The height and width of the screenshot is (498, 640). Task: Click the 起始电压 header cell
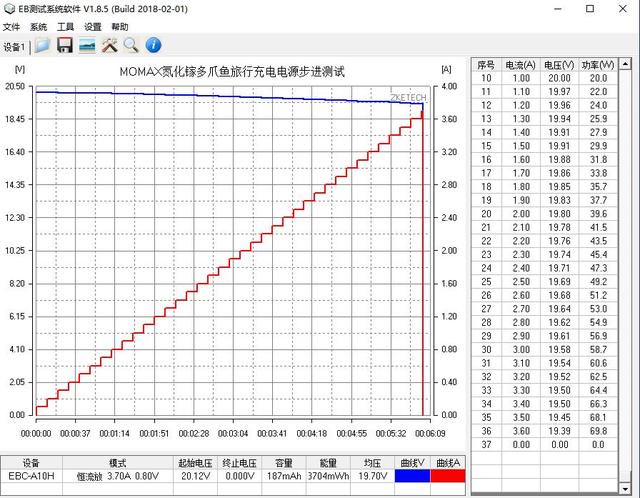[x=196, y=463]
